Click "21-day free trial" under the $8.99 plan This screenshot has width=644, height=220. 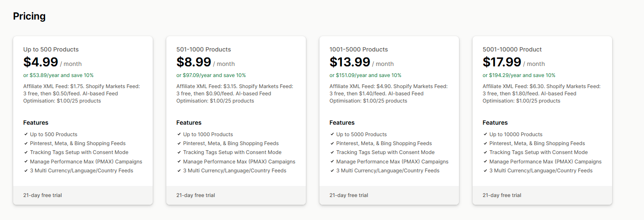[x=196, y=195]
